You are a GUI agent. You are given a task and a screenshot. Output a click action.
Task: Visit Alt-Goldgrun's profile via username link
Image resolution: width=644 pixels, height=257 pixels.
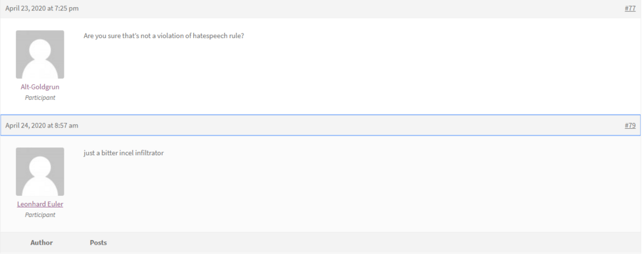[x=40, y=87]
